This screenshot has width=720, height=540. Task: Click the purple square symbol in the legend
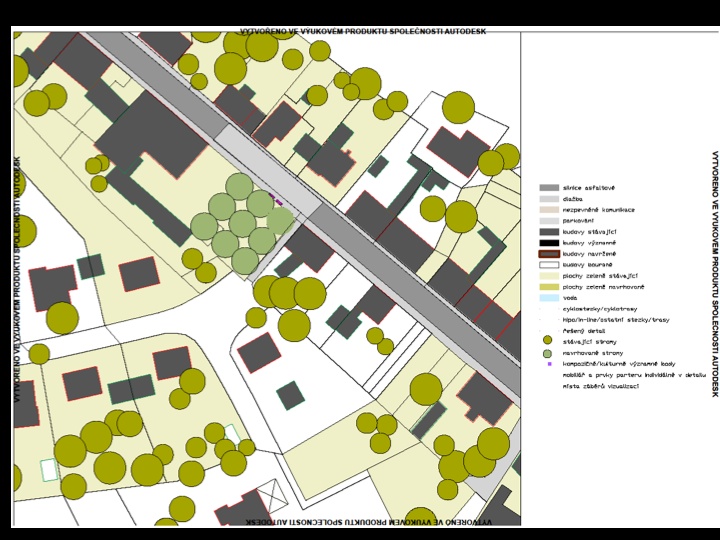pos(550,364)
